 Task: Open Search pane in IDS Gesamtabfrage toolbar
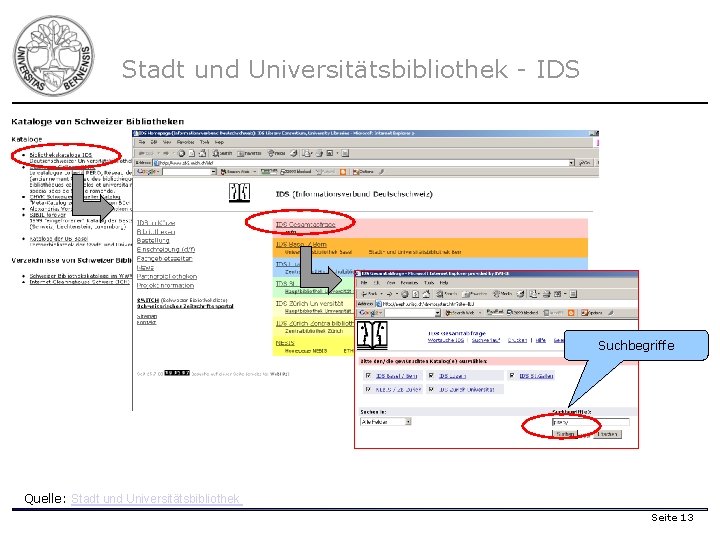coord(446,294)
